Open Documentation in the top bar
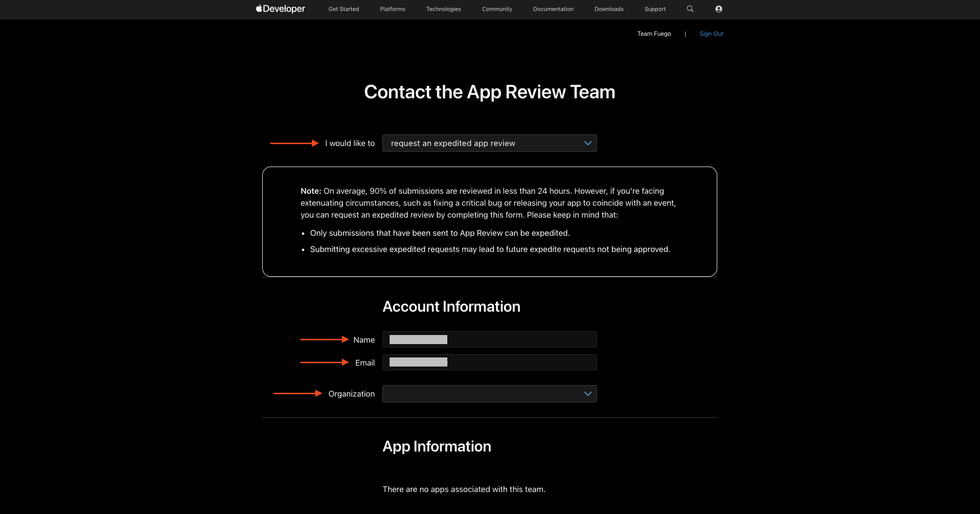The image size is (980, 514). pyautogui.click(x=553, y=9)
